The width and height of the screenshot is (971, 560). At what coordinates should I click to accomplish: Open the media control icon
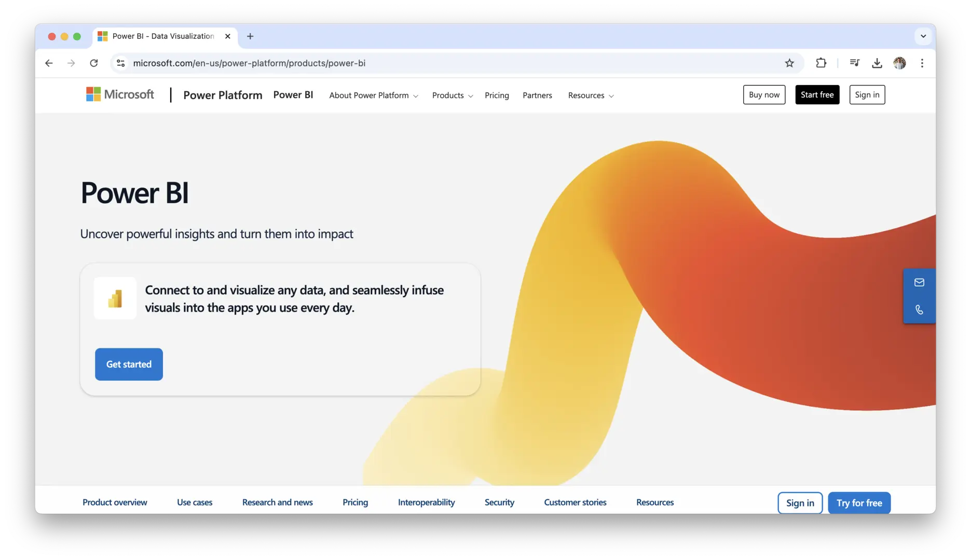point(854,63)
